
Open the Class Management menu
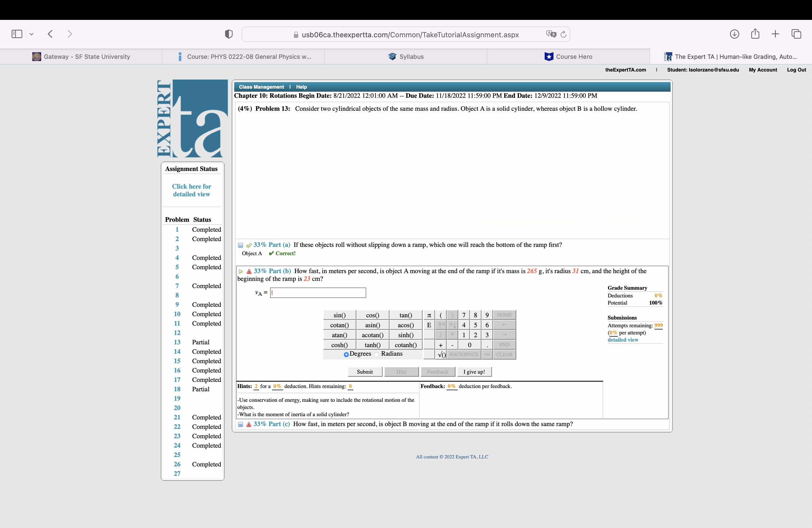[x=261, y=87]
